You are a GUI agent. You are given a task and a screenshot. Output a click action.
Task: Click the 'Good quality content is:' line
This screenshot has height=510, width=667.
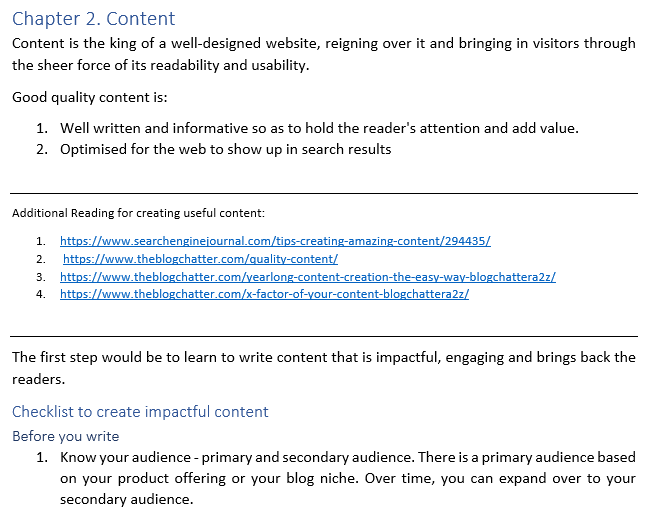pyautogui.click(x=90, y=97)
